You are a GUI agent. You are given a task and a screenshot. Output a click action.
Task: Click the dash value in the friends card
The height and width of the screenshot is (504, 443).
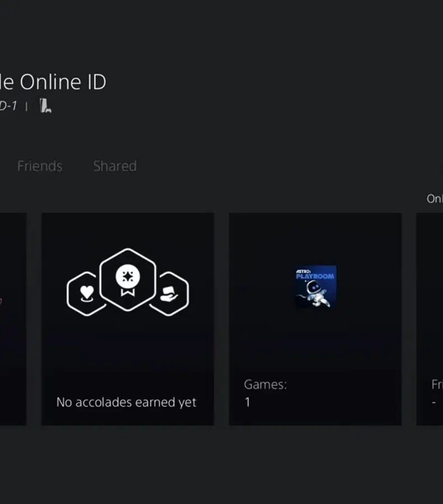pyautogui.click(x=434, y=403)
